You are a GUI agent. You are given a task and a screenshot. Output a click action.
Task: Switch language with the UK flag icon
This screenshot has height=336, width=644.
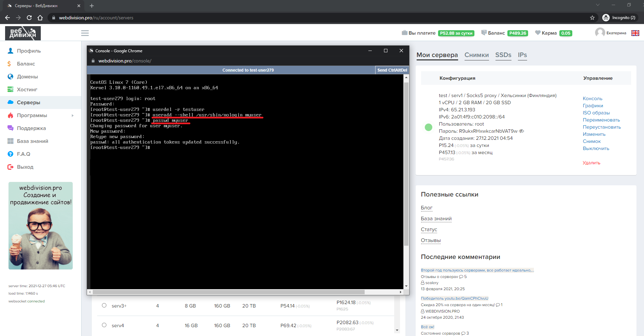point(635,33)
